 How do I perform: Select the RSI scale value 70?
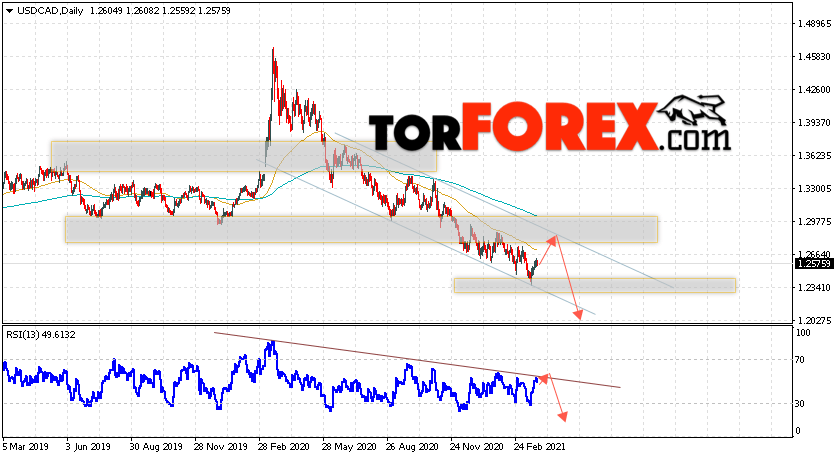coord(800,360)
